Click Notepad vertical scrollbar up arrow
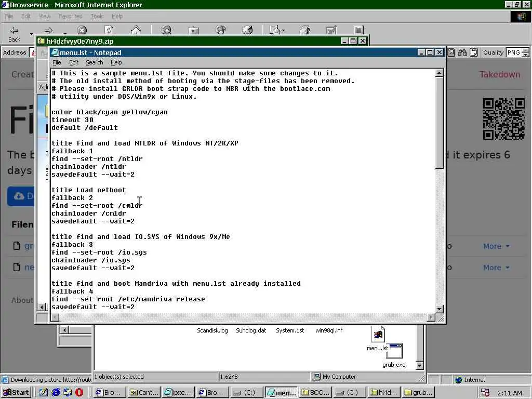The width and height of the screenshot is (532, 399). [x=440, y=73]
